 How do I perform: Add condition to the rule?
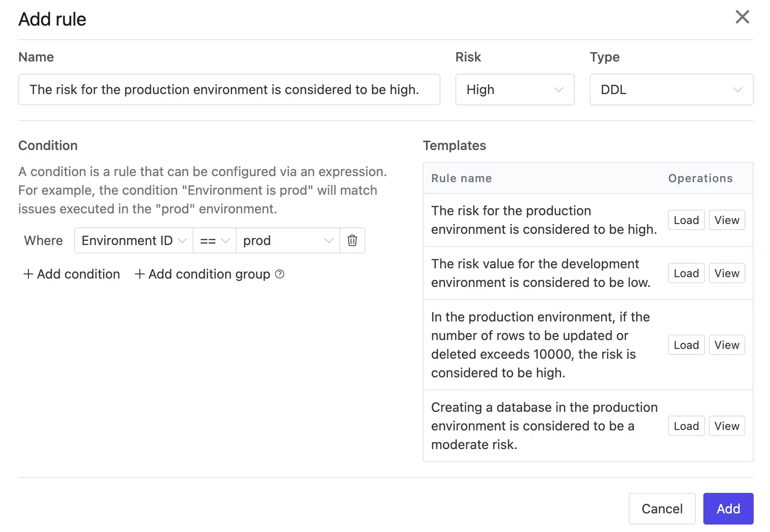72,274
